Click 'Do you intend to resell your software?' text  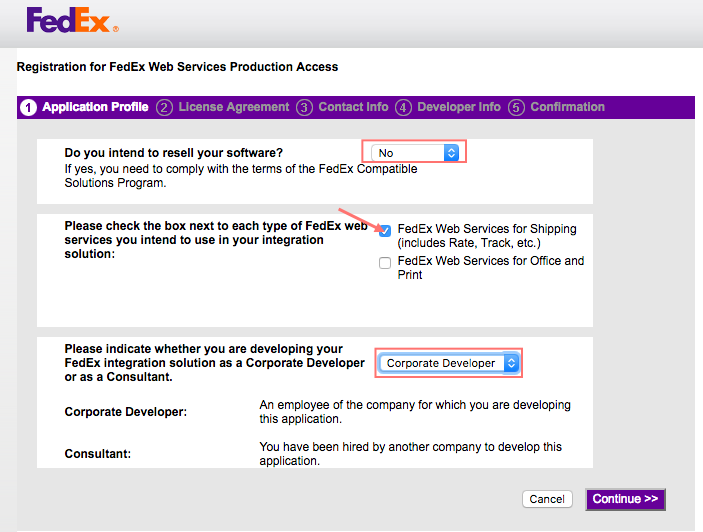coord(174,153)
